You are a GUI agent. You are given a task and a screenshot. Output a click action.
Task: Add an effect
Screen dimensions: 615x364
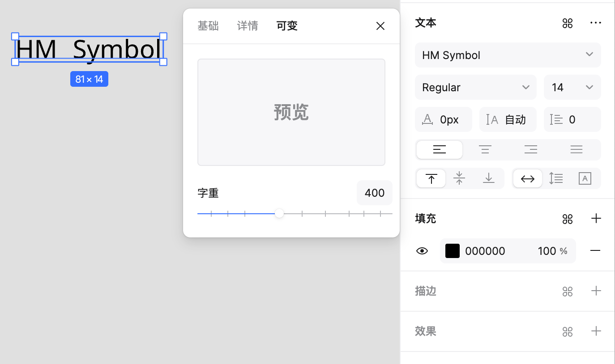(x=596, y=331)
